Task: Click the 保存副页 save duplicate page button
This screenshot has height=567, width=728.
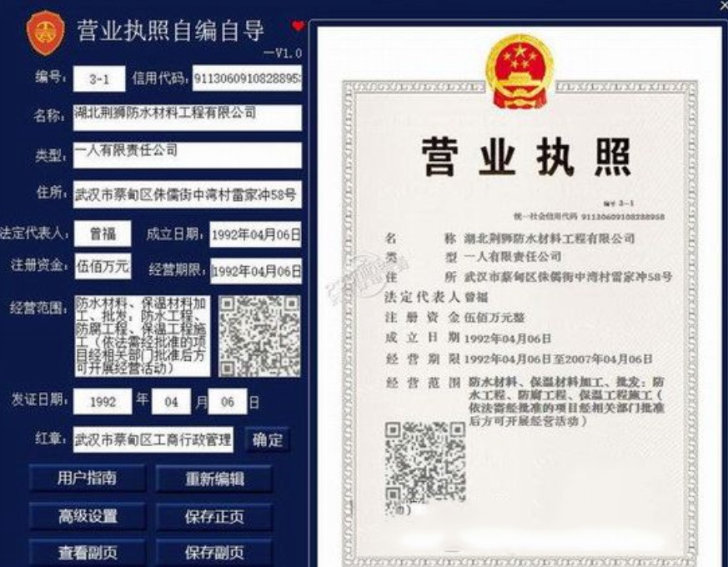Action: pos(214,552)
